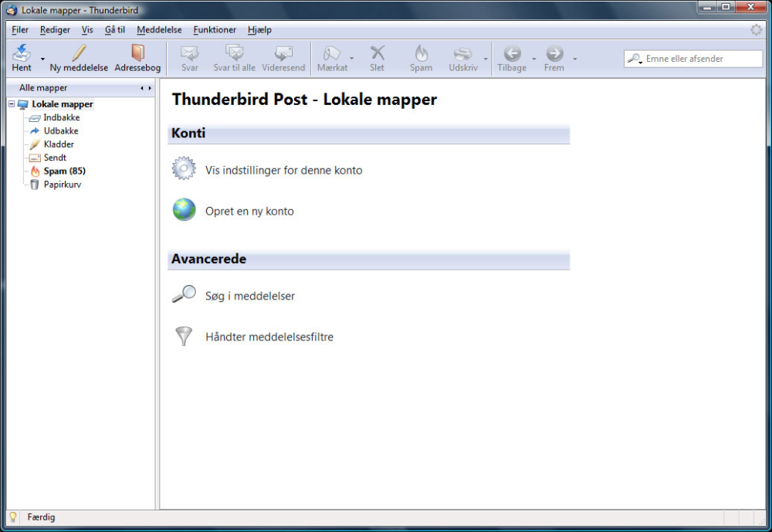Click Håndter meddelelsesfiltre link
772x532 pixels.
point(269,337)
